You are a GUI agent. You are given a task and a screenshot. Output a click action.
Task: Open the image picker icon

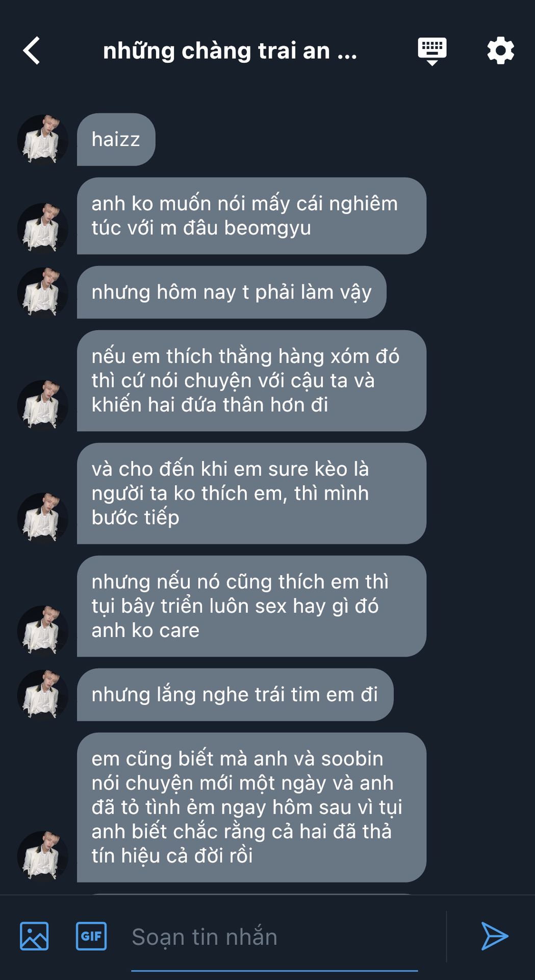click(34, 936)
